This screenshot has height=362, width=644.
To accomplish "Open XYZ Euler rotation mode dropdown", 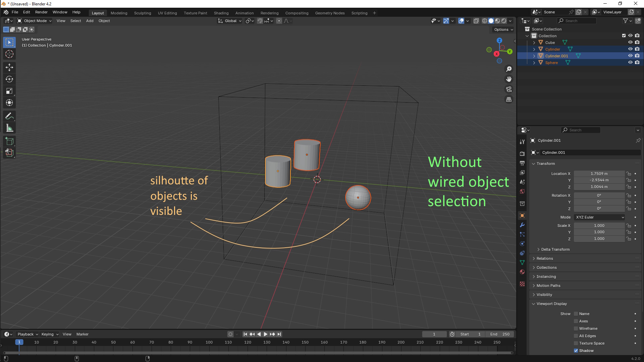I will click(x=599, y=217).
